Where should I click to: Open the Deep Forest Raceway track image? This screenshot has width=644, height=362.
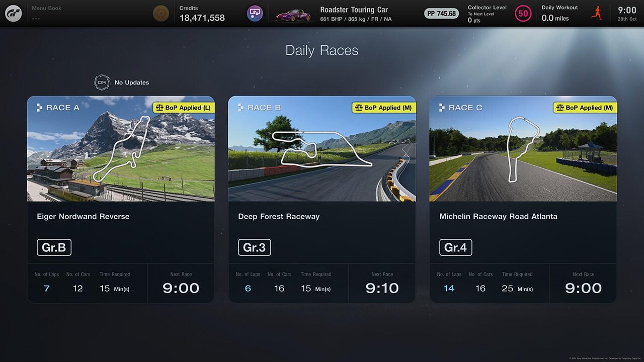click(322, 149)
